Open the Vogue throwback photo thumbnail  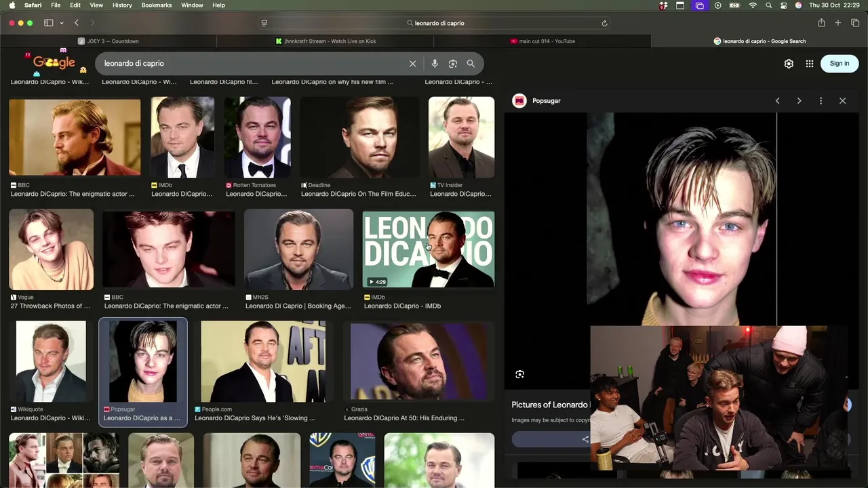coord(51,249)
